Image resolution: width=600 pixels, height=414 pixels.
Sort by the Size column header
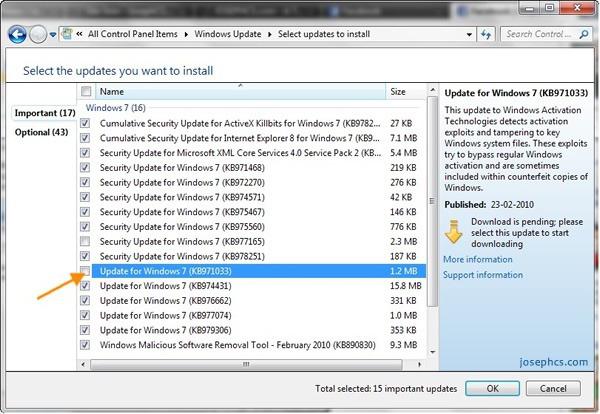pos(406,91)
